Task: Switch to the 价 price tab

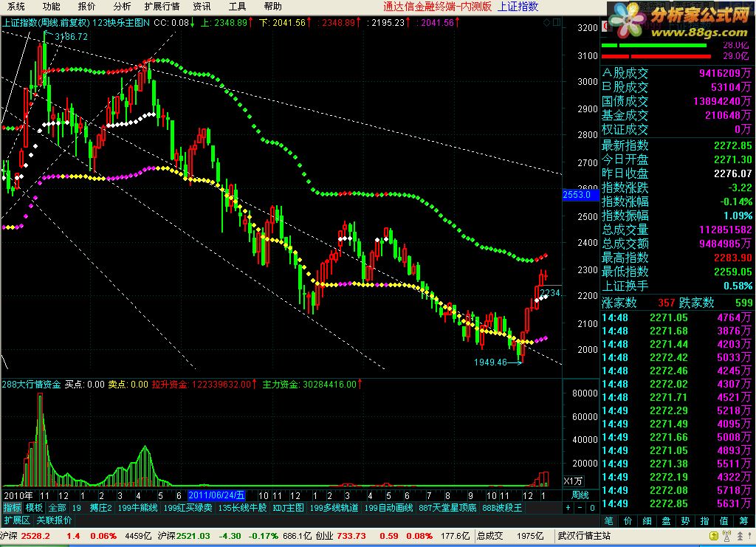Action: (628, 521)
